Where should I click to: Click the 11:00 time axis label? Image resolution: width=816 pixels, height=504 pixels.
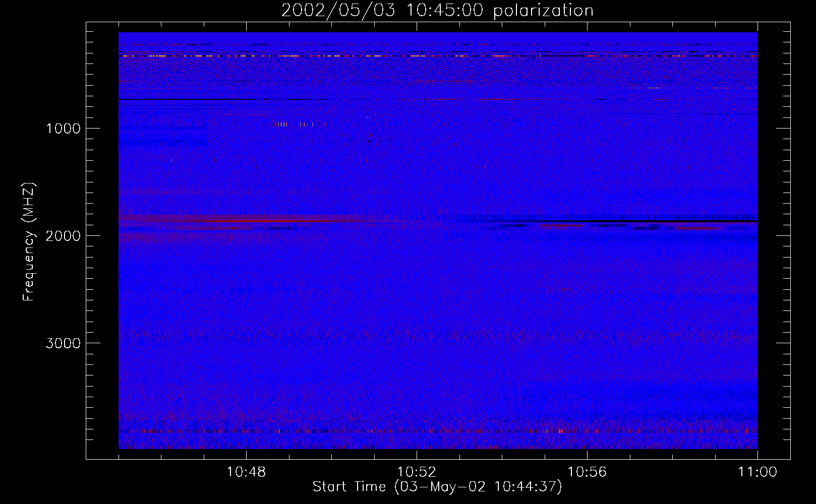pyautogui.click(x=757, y=472)
